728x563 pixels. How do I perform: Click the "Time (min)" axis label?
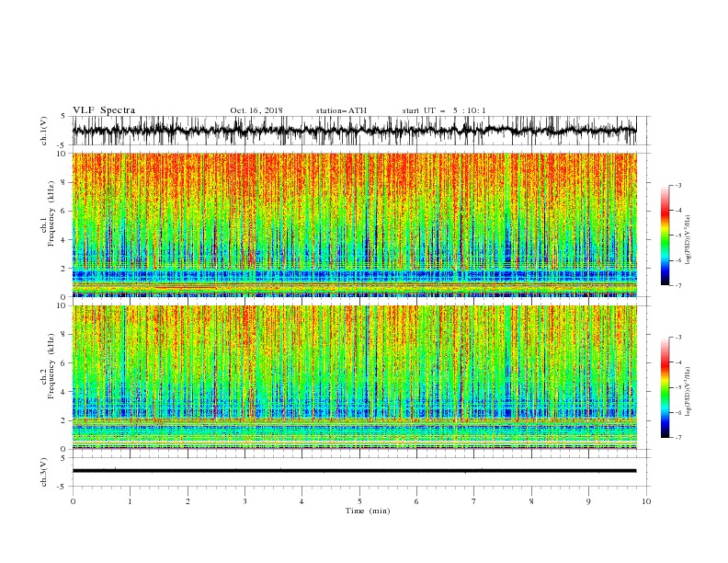[368, 511]
